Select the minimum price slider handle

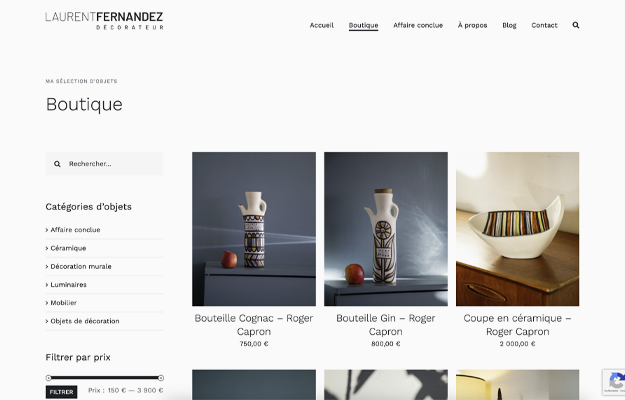point(49,378)
